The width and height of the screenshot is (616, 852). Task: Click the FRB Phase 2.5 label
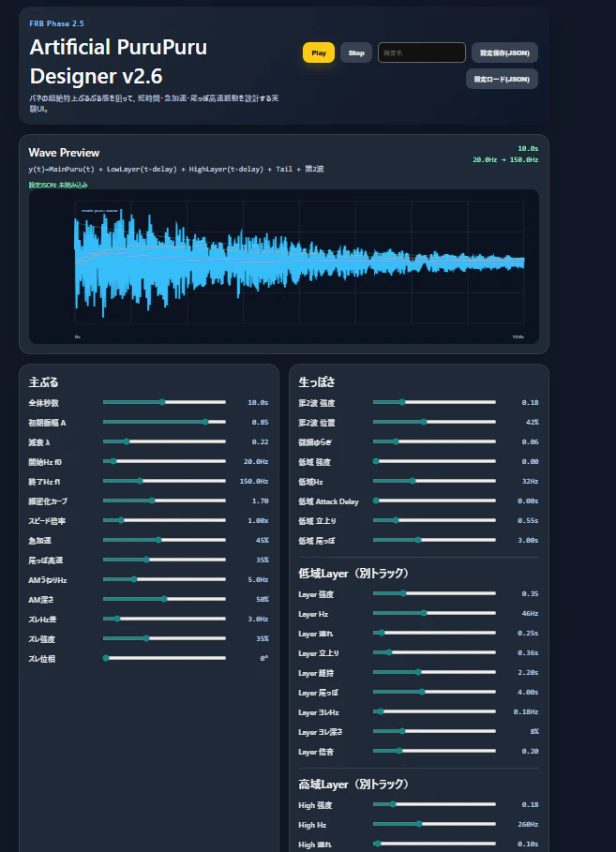(56, 23)
